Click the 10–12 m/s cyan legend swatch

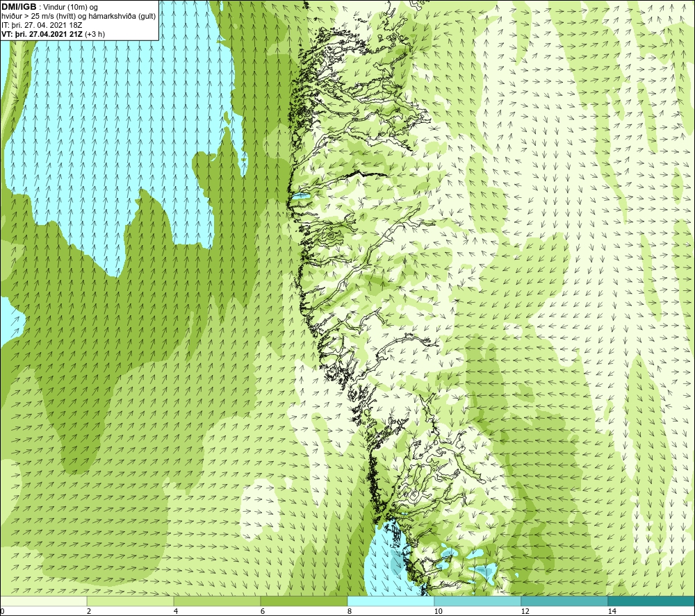478,601
